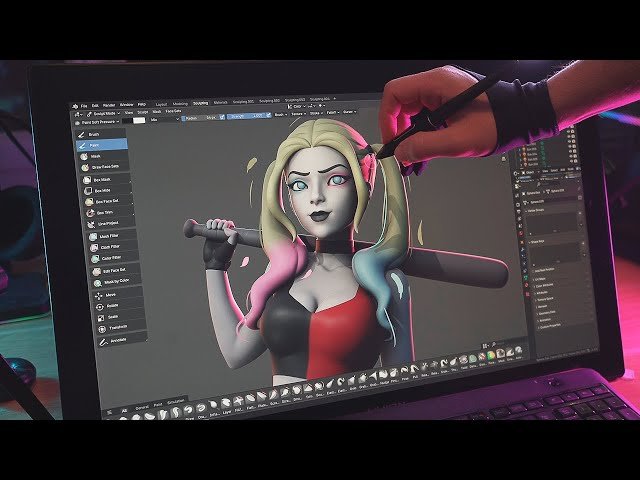The height and width of the screenshot is (480, 640).
Task: Switch asset shelf to General tab
Action: click(x=142, y=407)
